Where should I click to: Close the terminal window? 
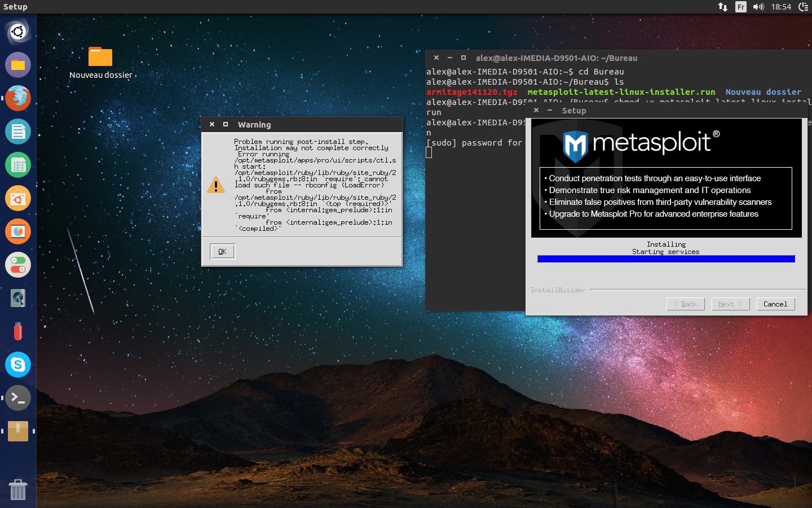[436, 58]
